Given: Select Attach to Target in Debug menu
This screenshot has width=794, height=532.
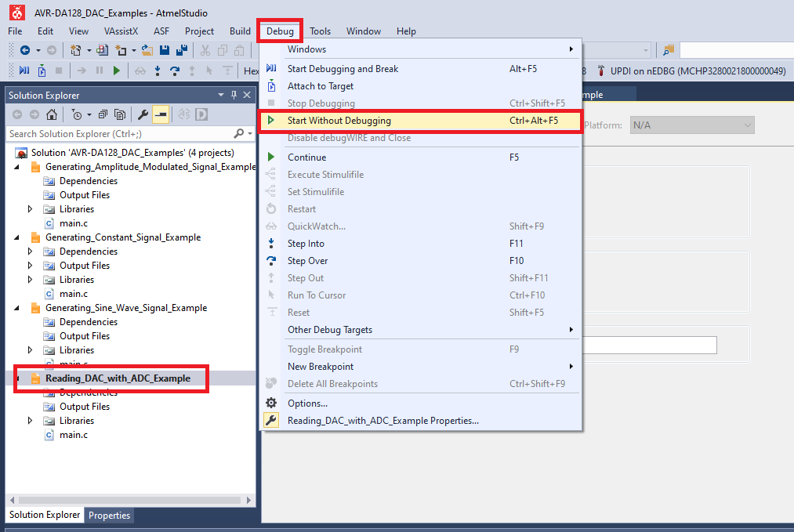Looking at the screenshot, I should 420,86.
